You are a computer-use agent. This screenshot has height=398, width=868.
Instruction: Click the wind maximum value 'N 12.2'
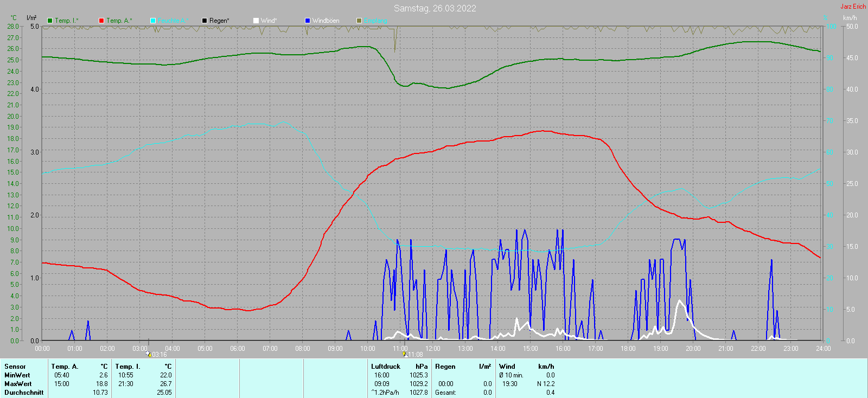546,384
